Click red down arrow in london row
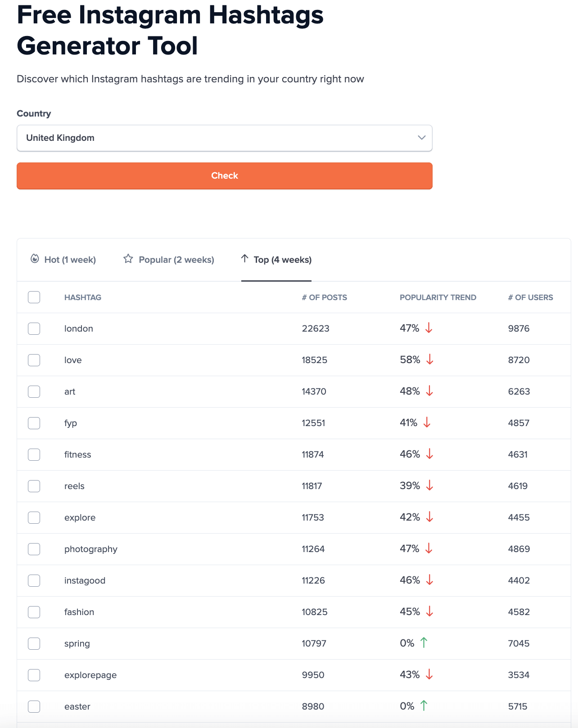This screenshot has width=578, height=728. tap(429, 328)
